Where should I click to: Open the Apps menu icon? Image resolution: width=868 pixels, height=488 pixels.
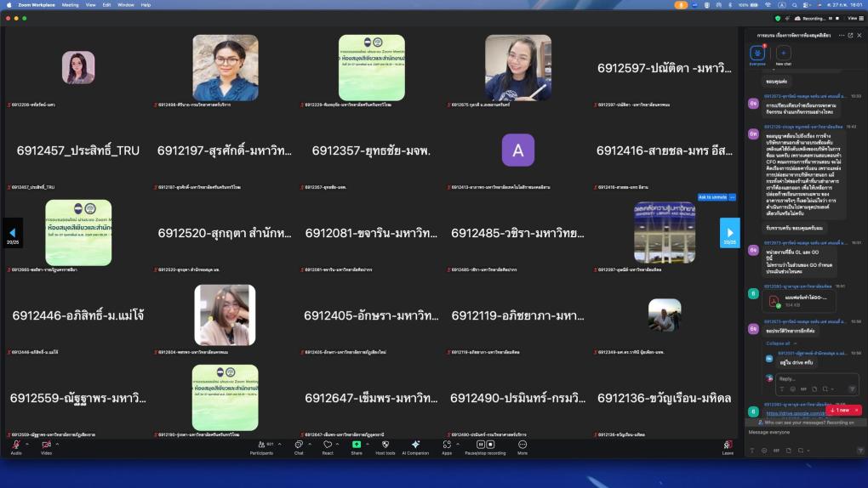(x=446, y=445)
